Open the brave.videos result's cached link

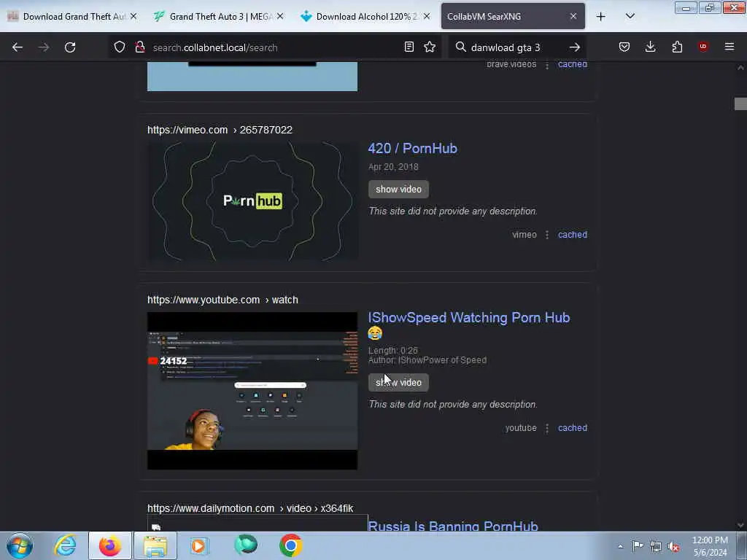pos(572,64)
